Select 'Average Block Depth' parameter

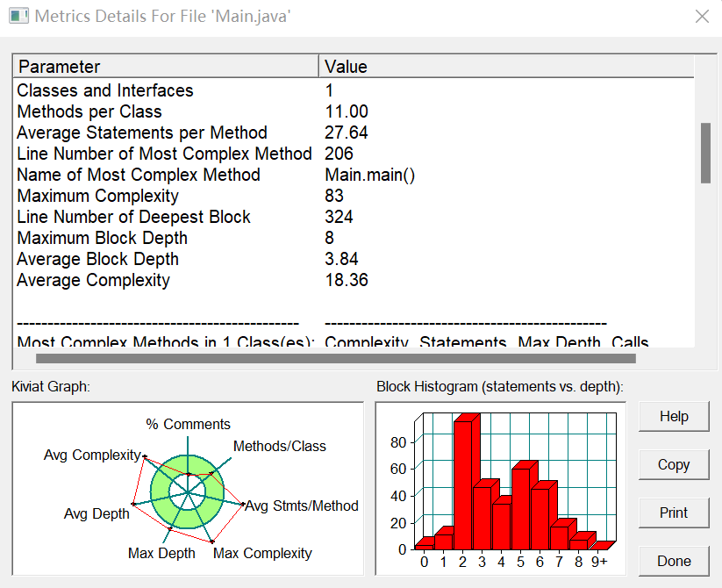[x=97, y=259]
